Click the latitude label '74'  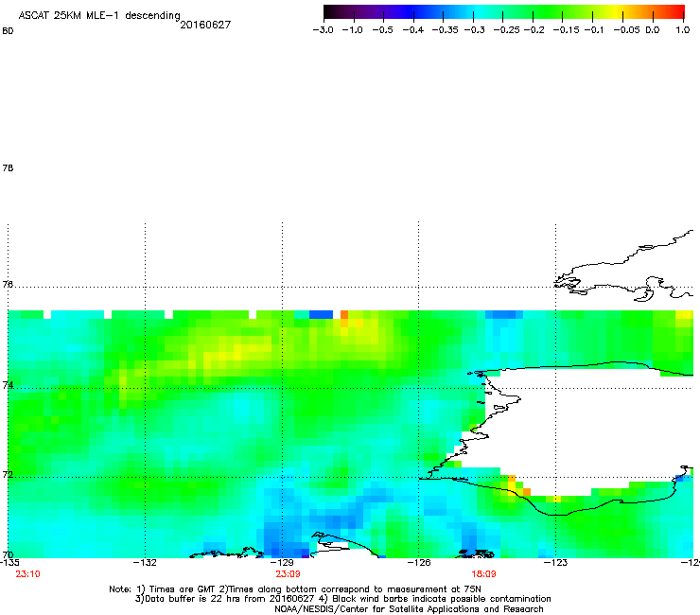[x=8, y=385]
